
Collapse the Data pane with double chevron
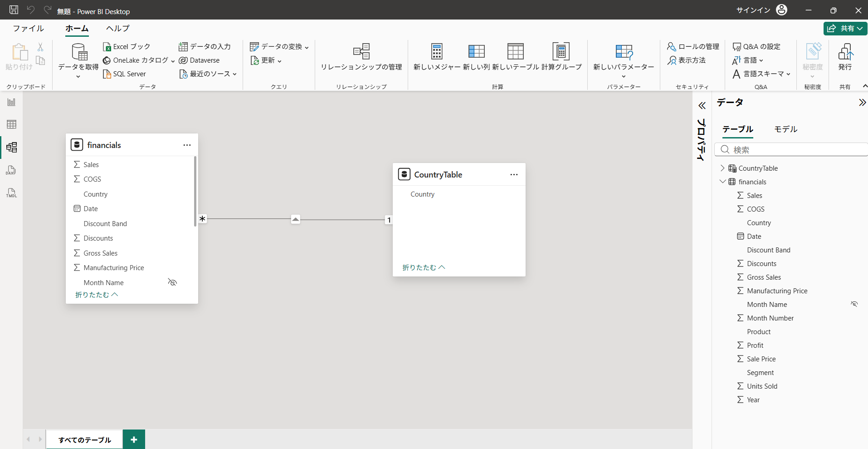click(x=862, y=103)
